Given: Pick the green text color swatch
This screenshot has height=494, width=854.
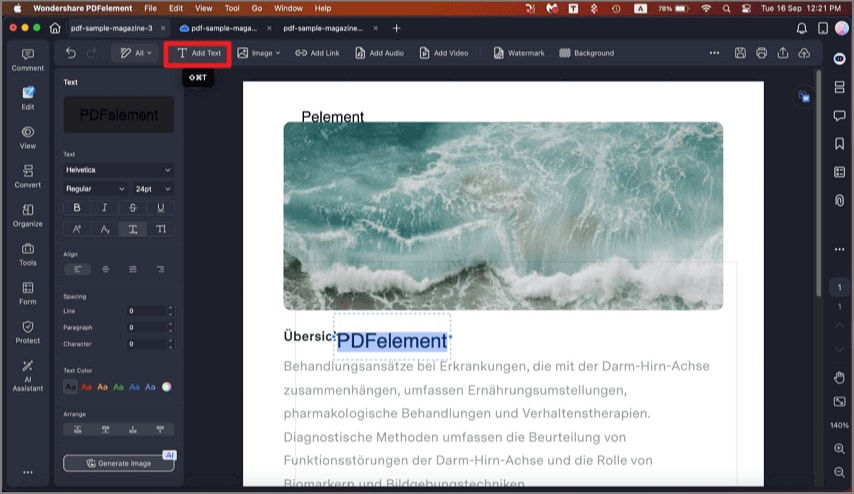Looking at the screenshot, I should [118, 387].
